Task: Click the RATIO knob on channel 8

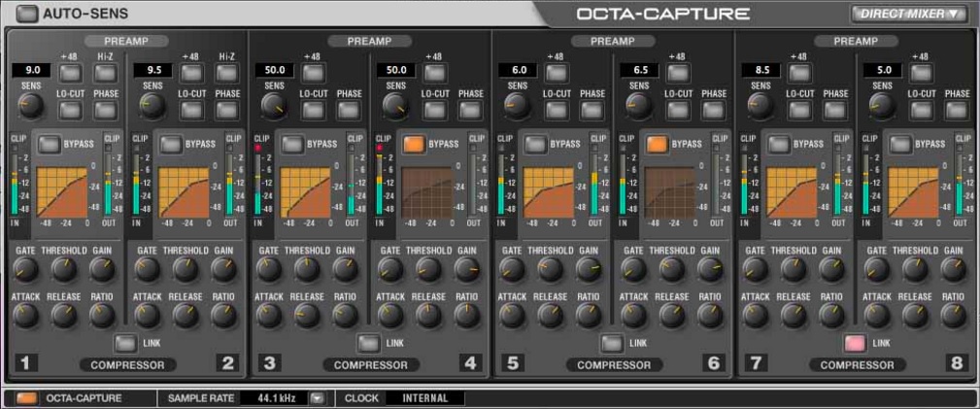Action: (953, 316)
